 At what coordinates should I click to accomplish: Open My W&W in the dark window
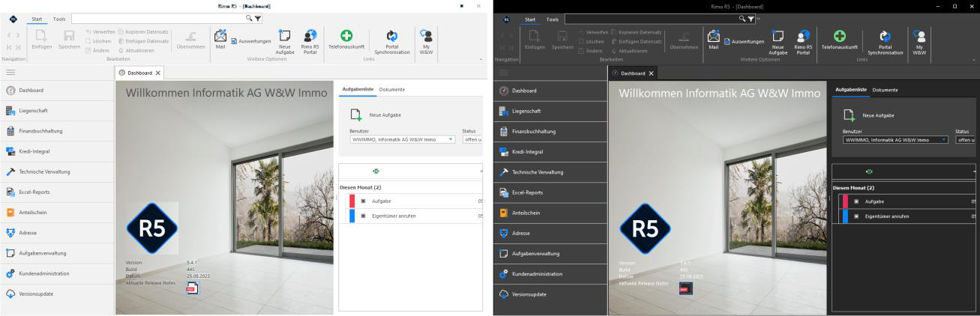(x=919, y=43)
